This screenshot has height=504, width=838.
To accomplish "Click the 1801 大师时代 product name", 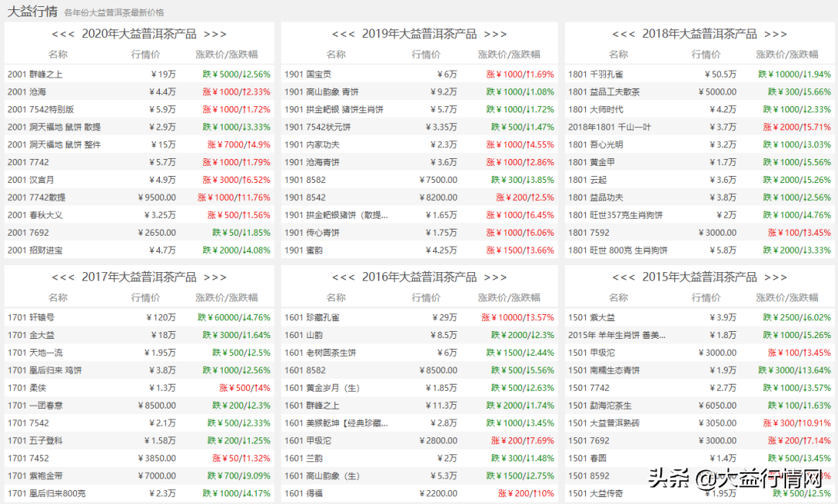I will point(595,109).
